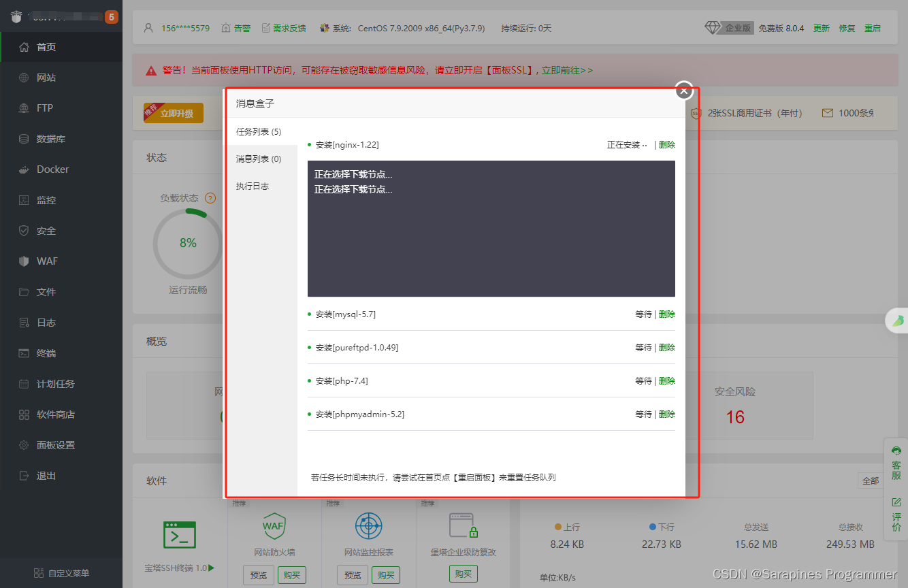Switch to the 任务列表 tab
Image resolution: width=908 pixels, height=588 pixels.
coord(259,132)
